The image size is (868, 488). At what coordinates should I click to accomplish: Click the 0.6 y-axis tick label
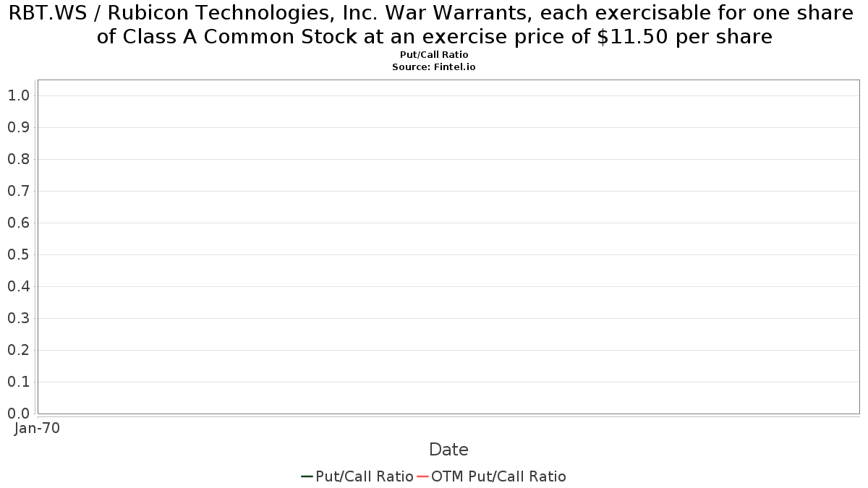tap(18, 223)
